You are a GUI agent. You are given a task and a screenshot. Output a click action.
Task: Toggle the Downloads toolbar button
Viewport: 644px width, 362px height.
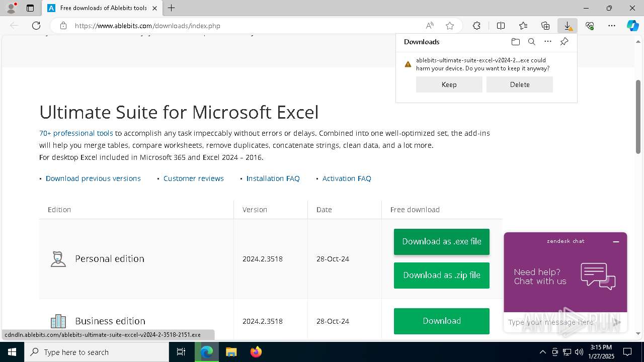click(568, 26)
